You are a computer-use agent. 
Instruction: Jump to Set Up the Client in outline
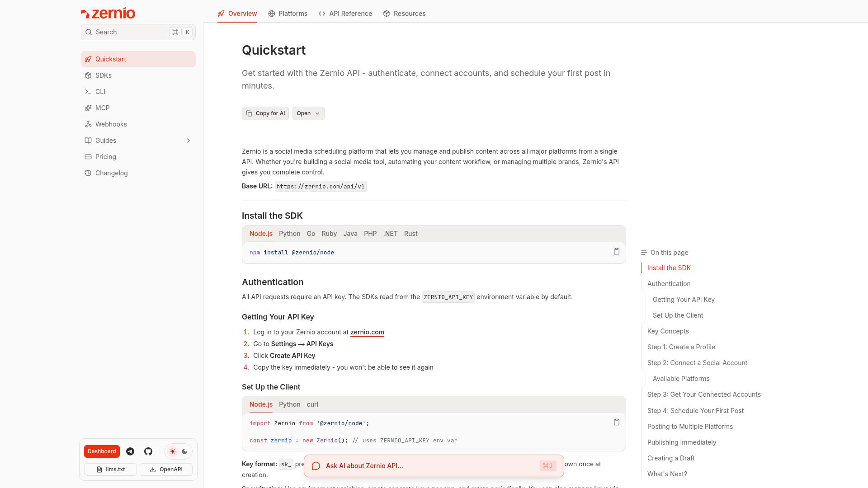[678, 315]
